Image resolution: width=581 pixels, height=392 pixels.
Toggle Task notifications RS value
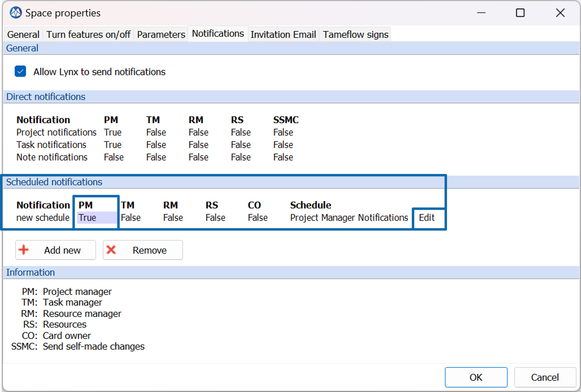pos(241,145)
